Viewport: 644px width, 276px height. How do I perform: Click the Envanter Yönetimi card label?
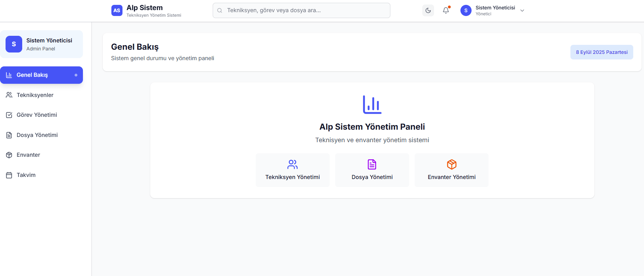[451, 177]
